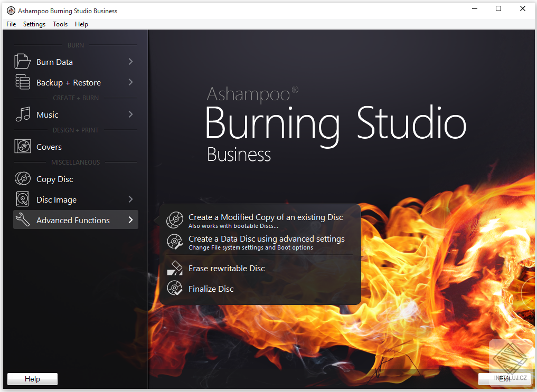Image resolution: width=537 pixels, height=392 pixels.
Task: Click the Backup + Restore stacked discs icon
Action: [x=22, y=82]
